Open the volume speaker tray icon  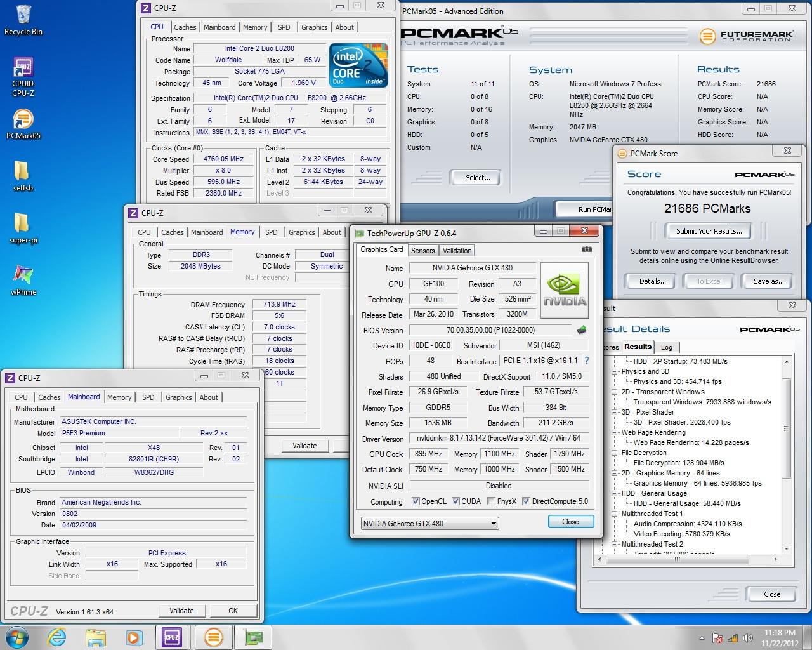coord(747,638)
